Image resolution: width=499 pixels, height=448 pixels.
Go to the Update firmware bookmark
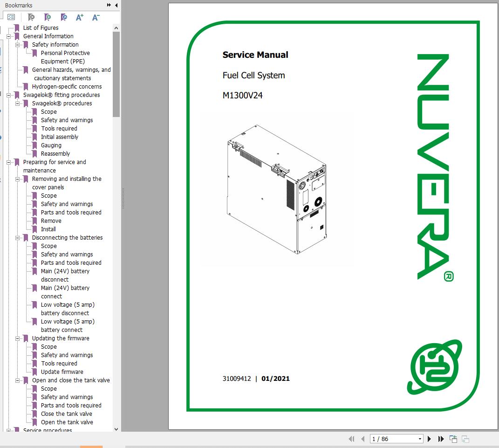point(62,372)
